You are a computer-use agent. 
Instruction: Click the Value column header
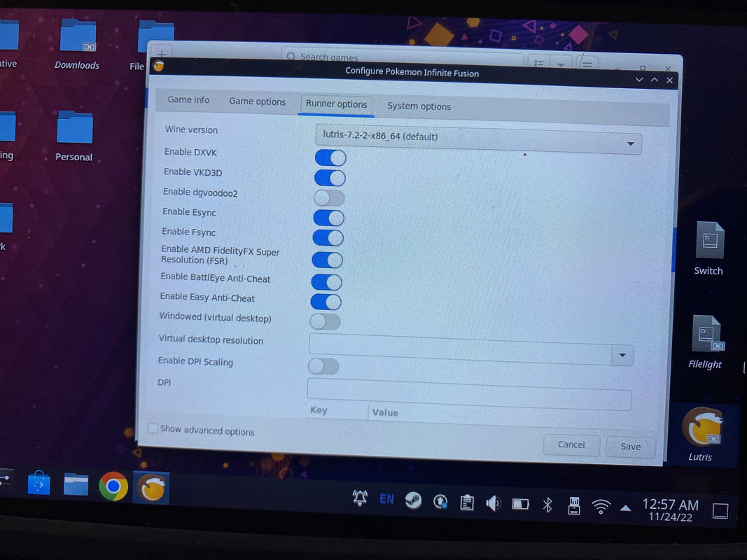click(x=385, y=412)
